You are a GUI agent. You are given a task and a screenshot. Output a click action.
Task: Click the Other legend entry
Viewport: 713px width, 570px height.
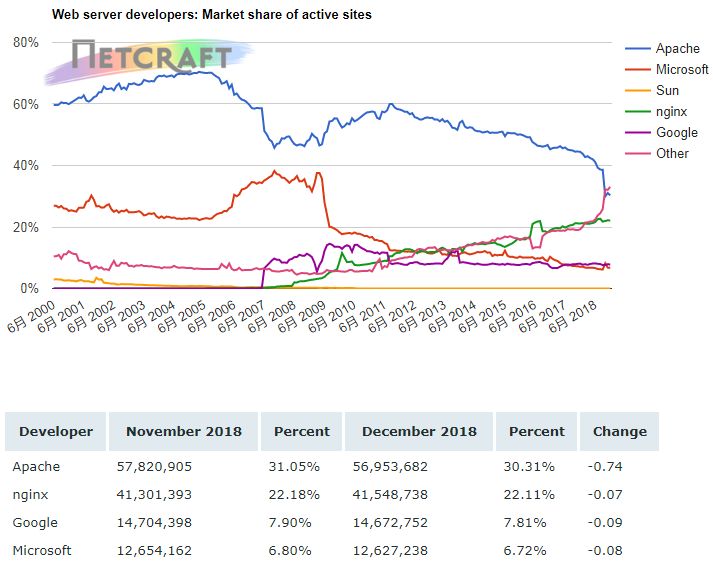[672, 154]
